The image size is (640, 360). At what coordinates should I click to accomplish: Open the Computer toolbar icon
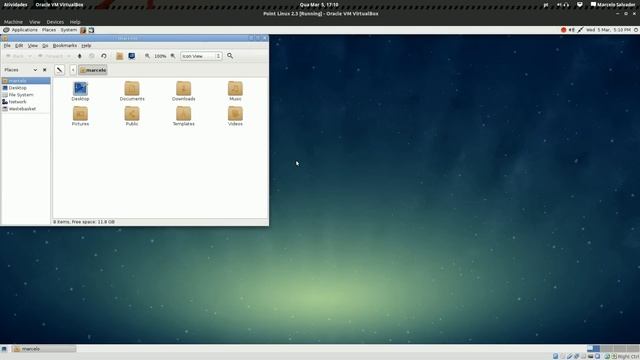[131, 56]
